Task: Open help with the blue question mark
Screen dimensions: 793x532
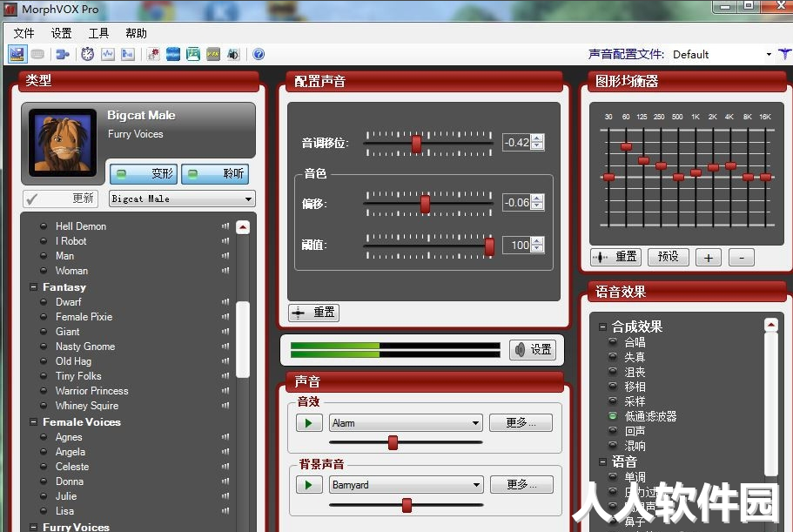Action: point(259,54)
